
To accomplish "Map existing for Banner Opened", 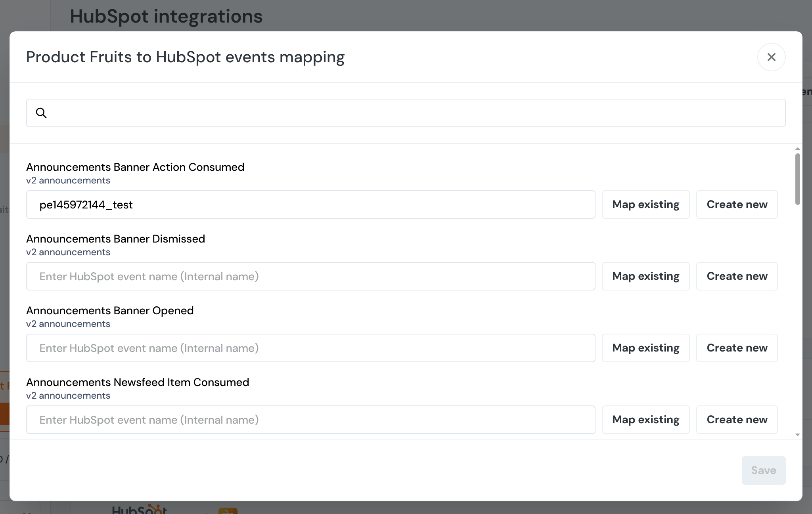I will (645, 348).
